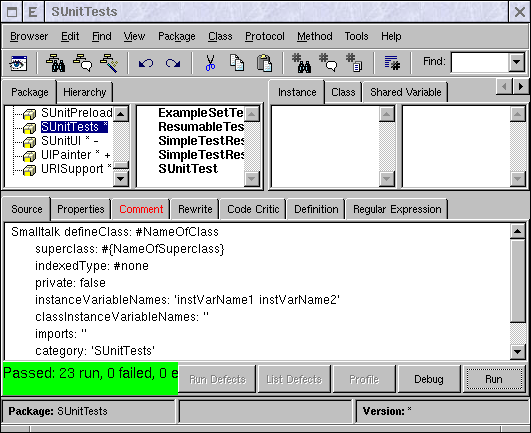The width and height of the screenshot is (531, 433).
Task: Switch to the red Comment tab
Action: pyautogui.click(x=141, y=209)
